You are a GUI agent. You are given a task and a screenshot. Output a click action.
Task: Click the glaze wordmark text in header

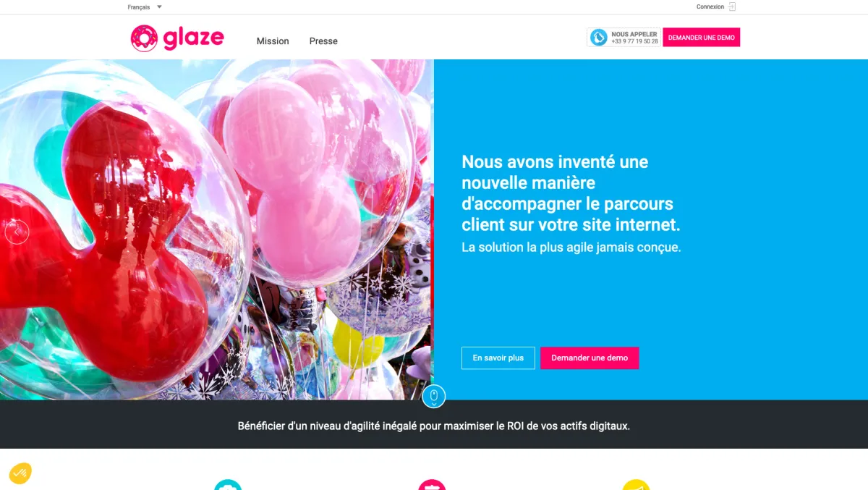[x=193, y=38]
